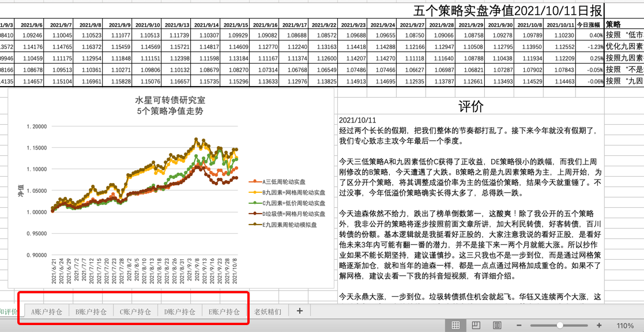The image size is (644, 332).
Task: Select the A三低周轮动实盘 legend entry
Action: click(284, 182)
